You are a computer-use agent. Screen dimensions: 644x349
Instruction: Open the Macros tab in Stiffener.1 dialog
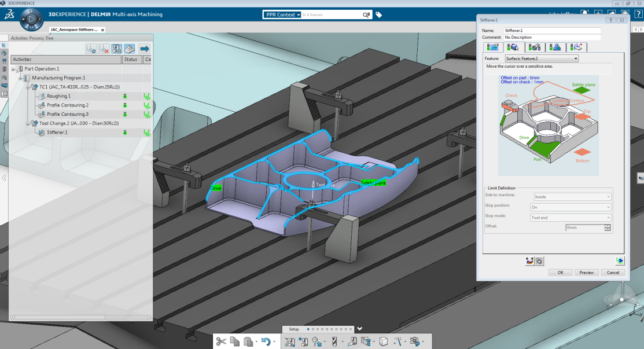(576, 47)
